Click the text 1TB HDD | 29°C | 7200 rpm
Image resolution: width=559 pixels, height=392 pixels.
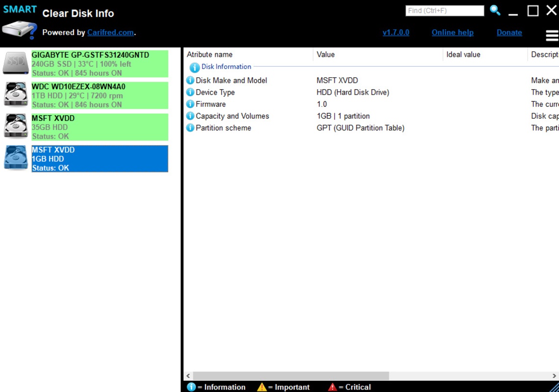[77, 96]
